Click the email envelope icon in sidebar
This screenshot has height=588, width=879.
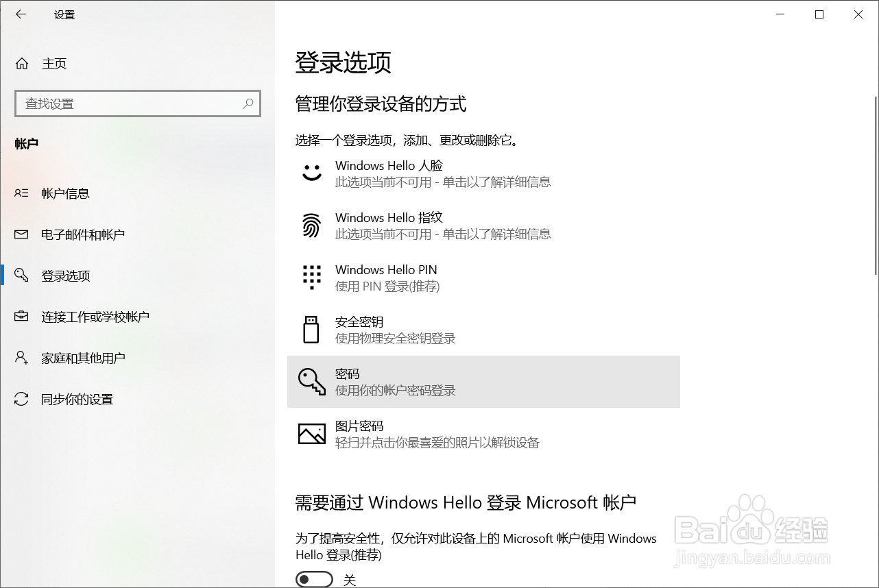click(21, 234)
